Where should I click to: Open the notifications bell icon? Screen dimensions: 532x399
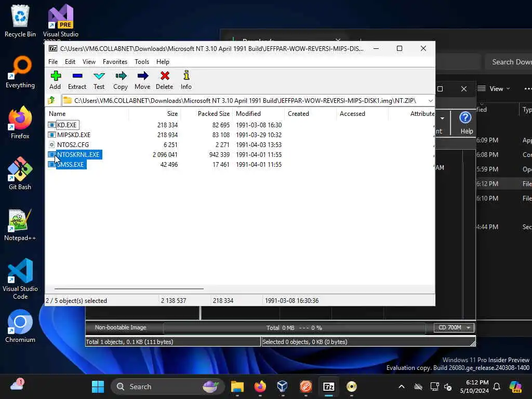point(497,387)
